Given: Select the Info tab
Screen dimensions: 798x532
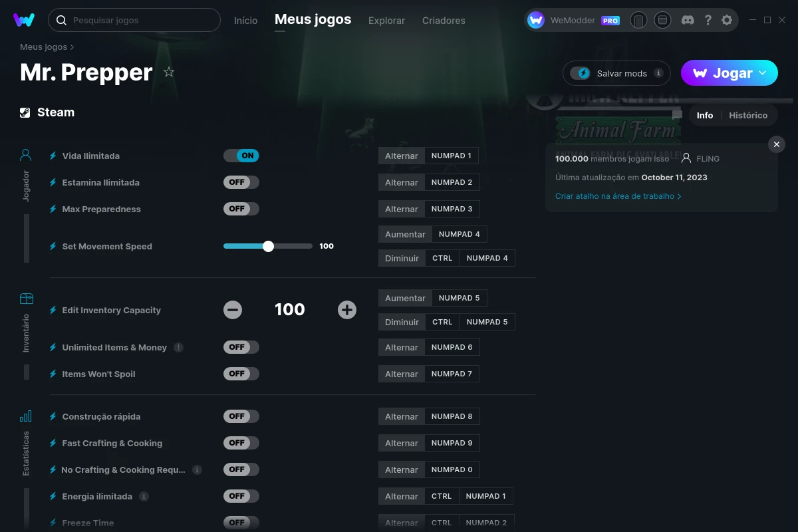Looking at the screenshot, I should coord(705,115).
